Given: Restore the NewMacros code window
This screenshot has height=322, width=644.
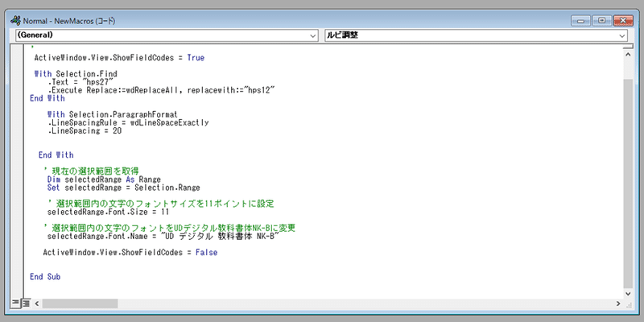Looking at the screenshot, I should (601, 21).
